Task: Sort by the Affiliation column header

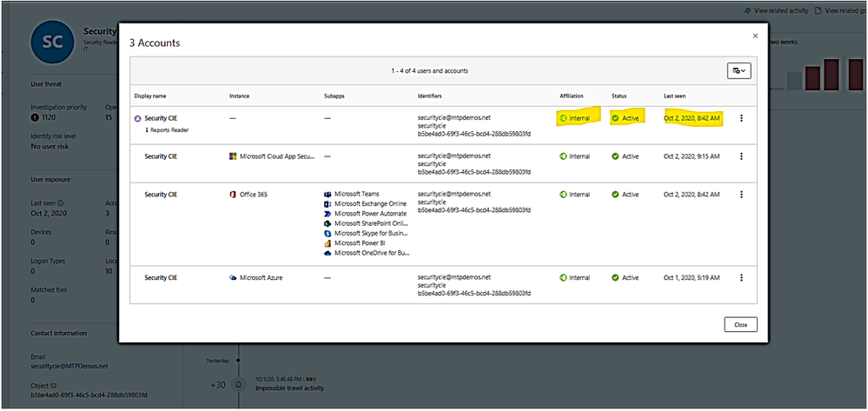Action: click(x=572, y=96)
